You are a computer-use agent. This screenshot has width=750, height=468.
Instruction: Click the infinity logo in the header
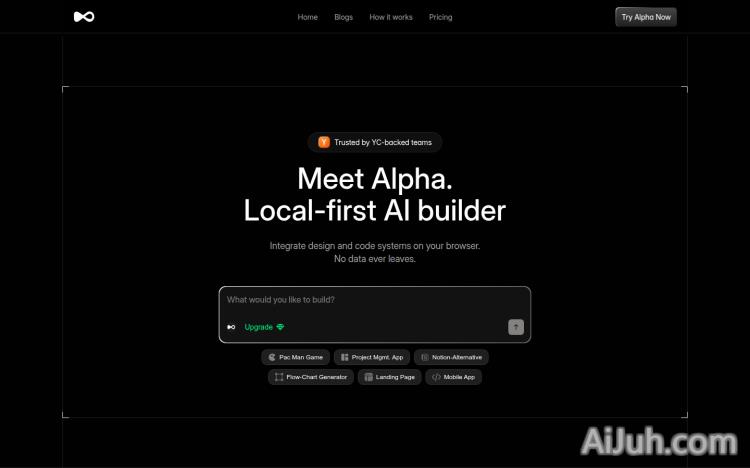click(84, 17)
